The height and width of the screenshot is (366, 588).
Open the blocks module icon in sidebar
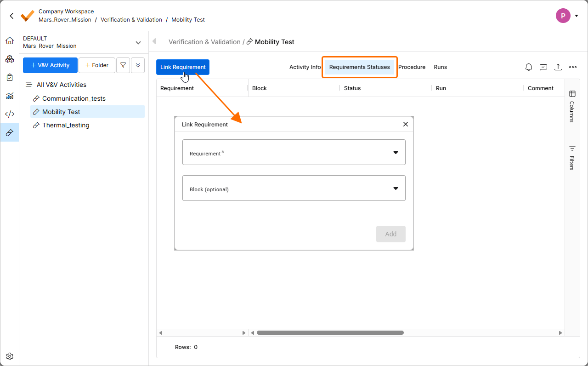[10, 59]
